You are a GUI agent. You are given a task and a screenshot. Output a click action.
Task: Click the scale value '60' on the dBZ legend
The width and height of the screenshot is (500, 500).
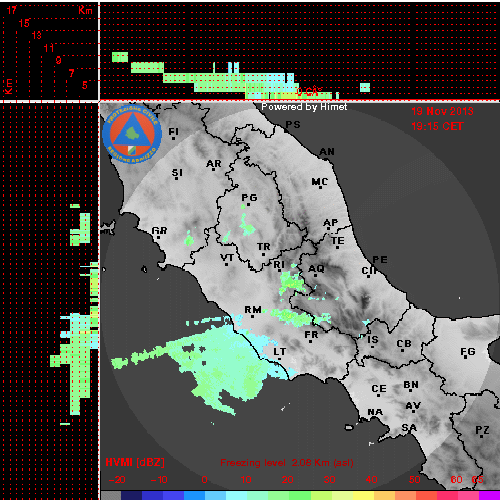click(x=456, y=480)
